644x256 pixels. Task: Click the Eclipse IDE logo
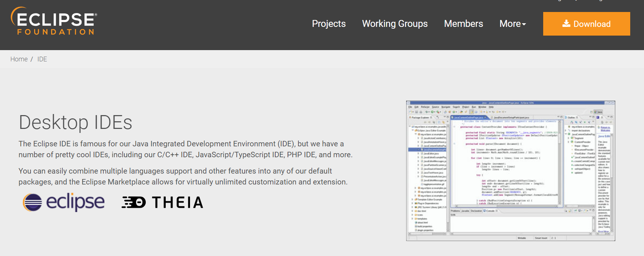pyautogui.click(x=63, y=202)
